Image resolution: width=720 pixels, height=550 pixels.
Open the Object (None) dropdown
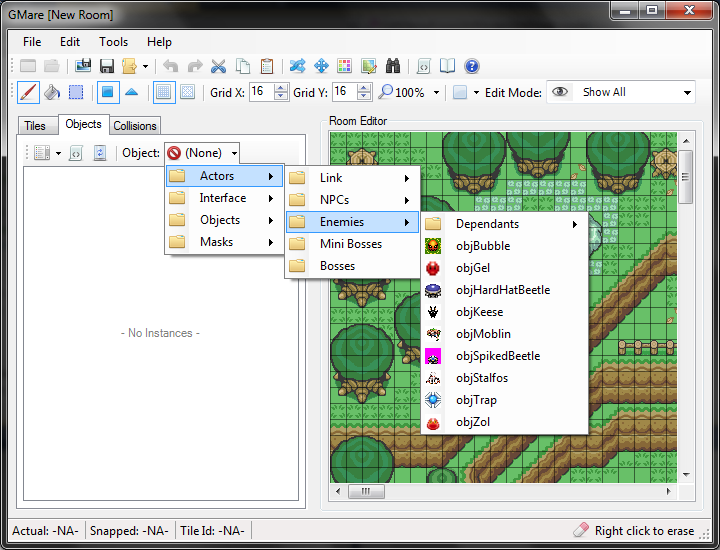pos(202,153)
